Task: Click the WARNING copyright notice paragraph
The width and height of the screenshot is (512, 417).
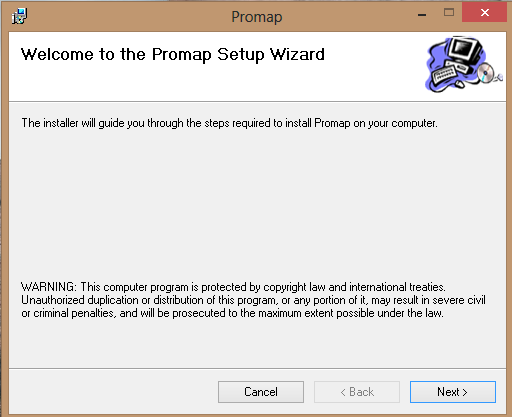Action: (x=253, y=300)
